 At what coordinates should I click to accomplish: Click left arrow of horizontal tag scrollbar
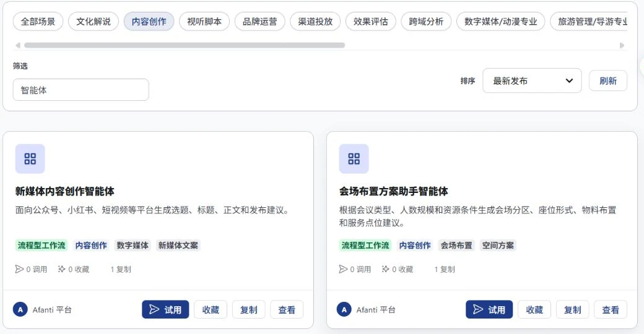click(x=18, y=45)
